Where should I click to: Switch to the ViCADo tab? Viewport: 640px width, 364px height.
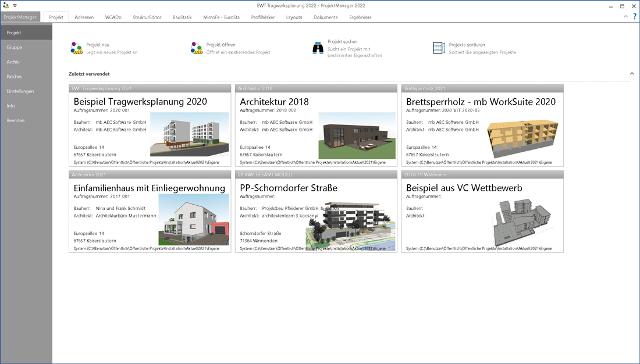(113, 17)
